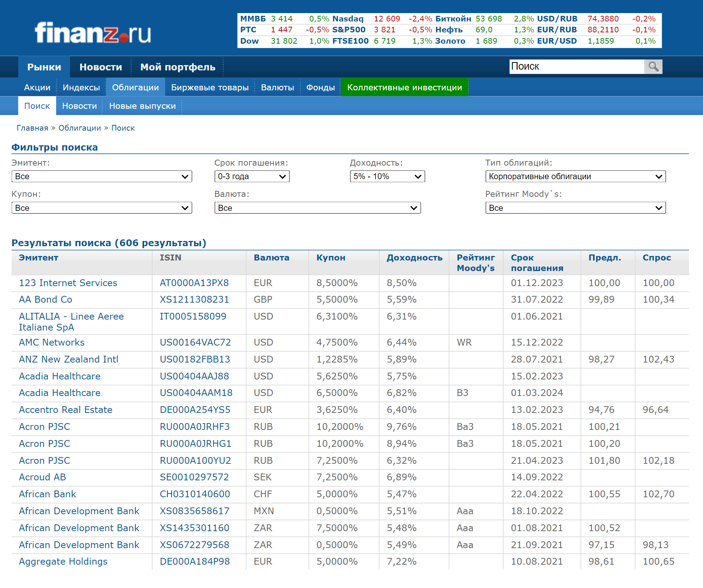Sort by Срок погашения column header
Image resolution: width=703 pixels, height=588 pixels.
[x=537, y=263]
